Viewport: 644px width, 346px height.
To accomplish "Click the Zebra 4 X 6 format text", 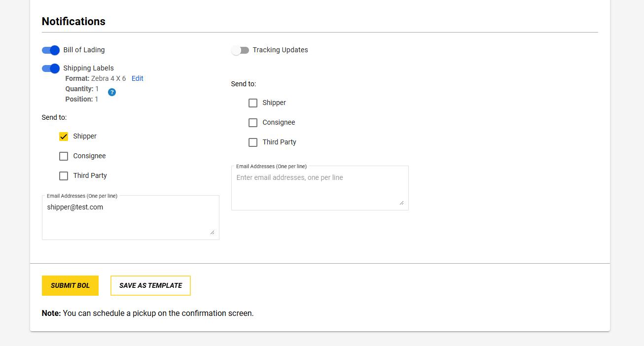I will (x=108, y=78).
